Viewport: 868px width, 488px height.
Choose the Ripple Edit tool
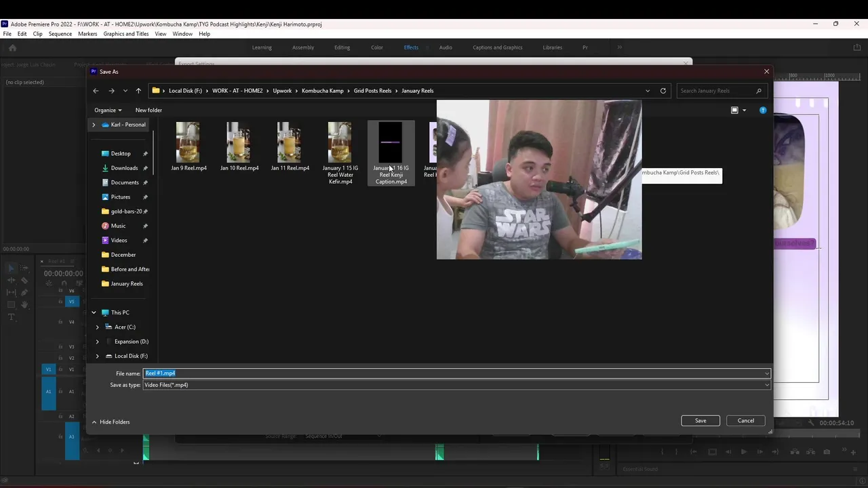[x=11, y=280]
